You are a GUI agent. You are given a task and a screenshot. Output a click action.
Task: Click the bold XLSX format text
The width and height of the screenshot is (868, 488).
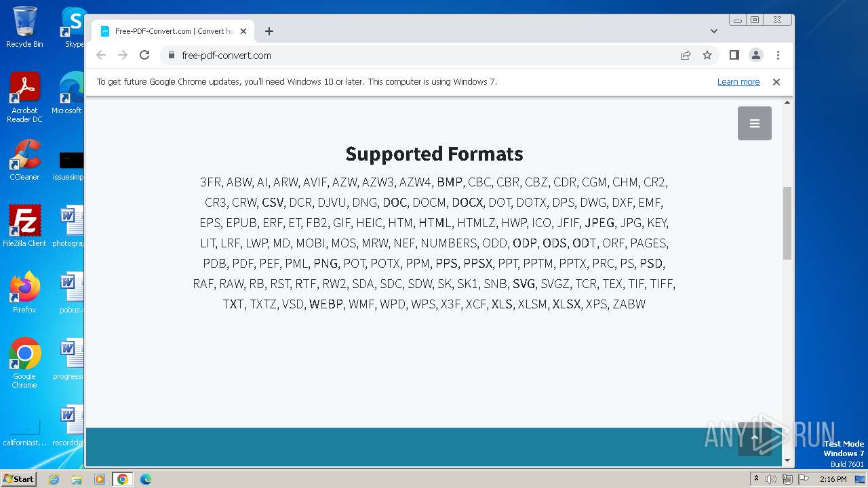click(566, 304)
